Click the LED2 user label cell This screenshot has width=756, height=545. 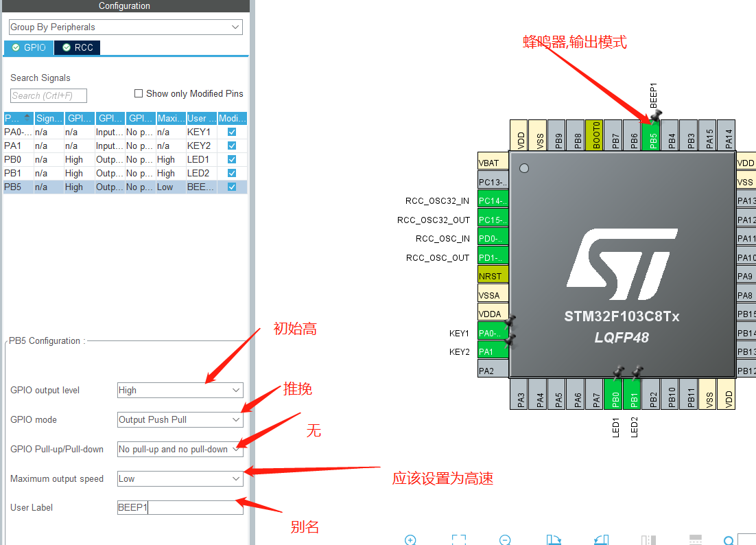tap(202, 173)
